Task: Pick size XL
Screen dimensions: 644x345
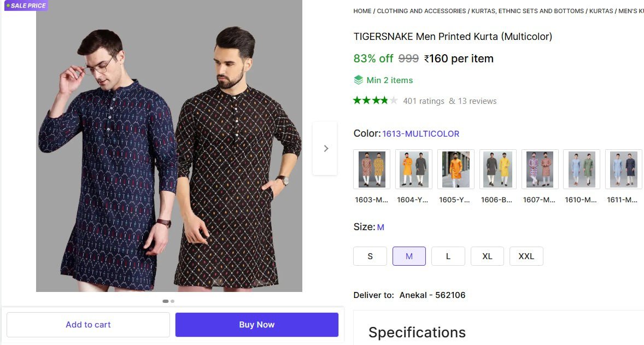Action: tap(487, 256)
